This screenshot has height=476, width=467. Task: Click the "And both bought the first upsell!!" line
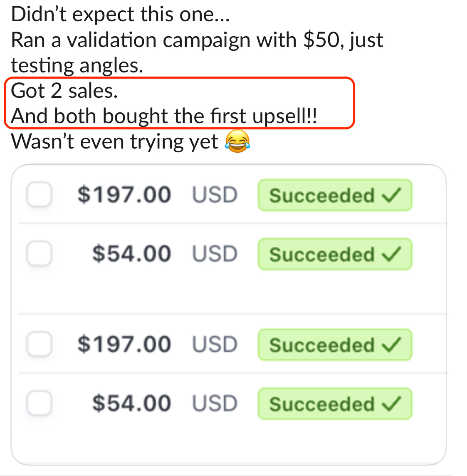(164, 116)
